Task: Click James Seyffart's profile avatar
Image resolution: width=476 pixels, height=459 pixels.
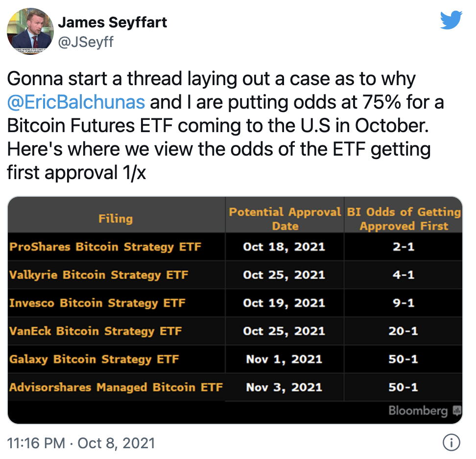Action: tap(30, 31)
